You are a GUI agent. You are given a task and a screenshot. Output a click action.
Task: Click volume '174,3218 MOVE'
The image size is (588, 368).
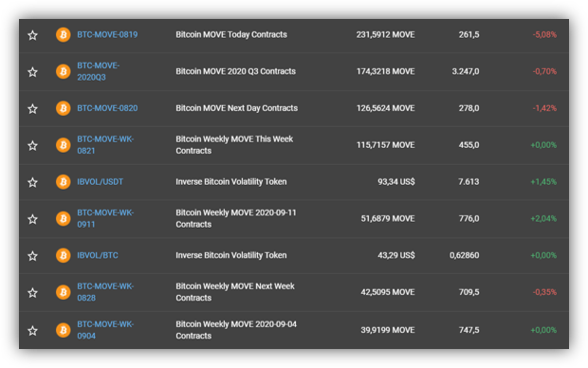[385, 71]
